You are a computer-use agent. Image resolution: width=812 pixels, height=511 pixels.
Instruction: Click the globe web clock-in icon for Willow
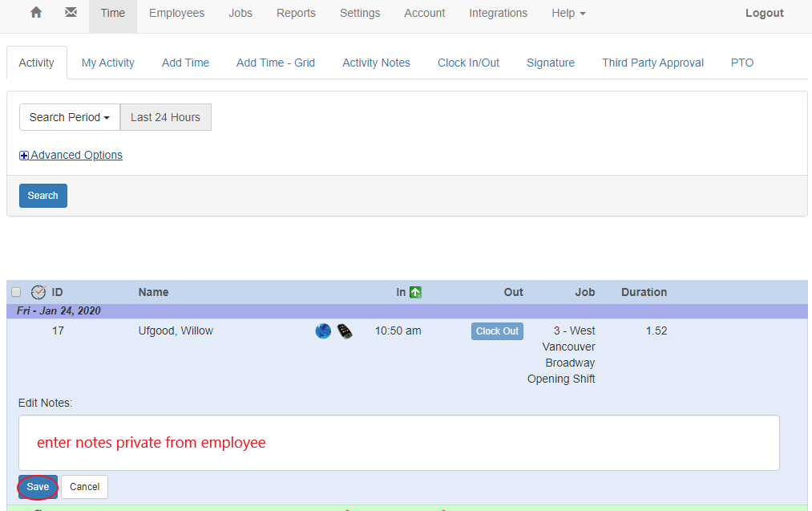click(323, 331)
